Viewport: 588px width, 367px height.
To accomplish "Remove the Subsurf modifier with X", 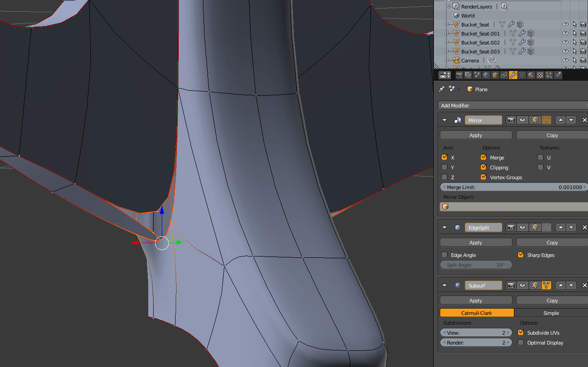I will (584, 285).
